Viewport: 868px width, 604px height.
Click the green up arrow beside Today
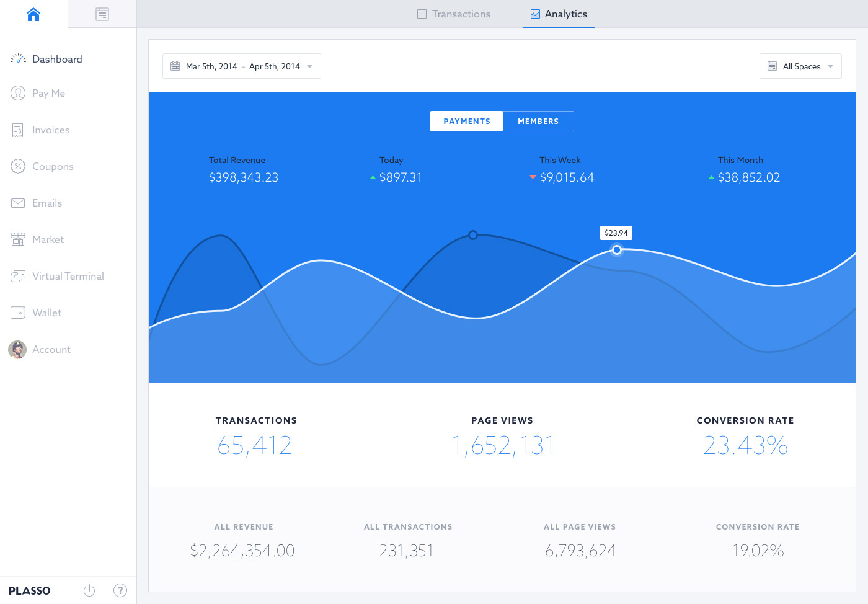(373, 177)
